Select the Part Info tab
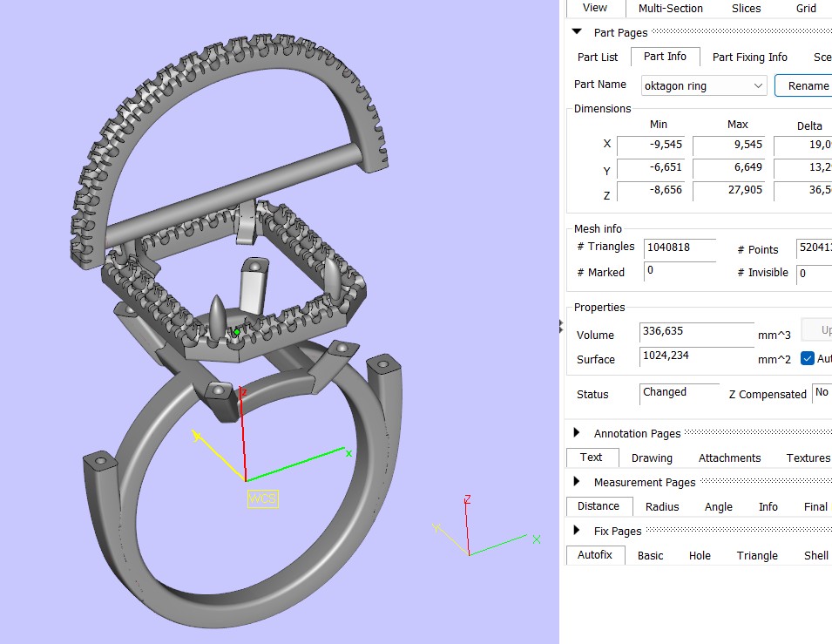This screenshot has width=832, height=644. (x=665, y=57)
